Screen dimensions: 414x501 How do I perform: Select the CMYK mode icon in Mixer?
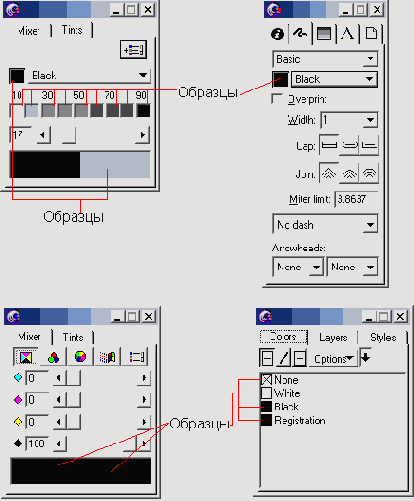coord(26,357)
